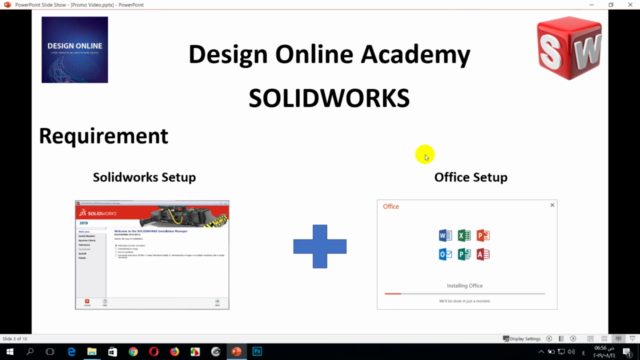Launch Google Chrome from the taskbar

pyautogui.click(x=133, y=352)
